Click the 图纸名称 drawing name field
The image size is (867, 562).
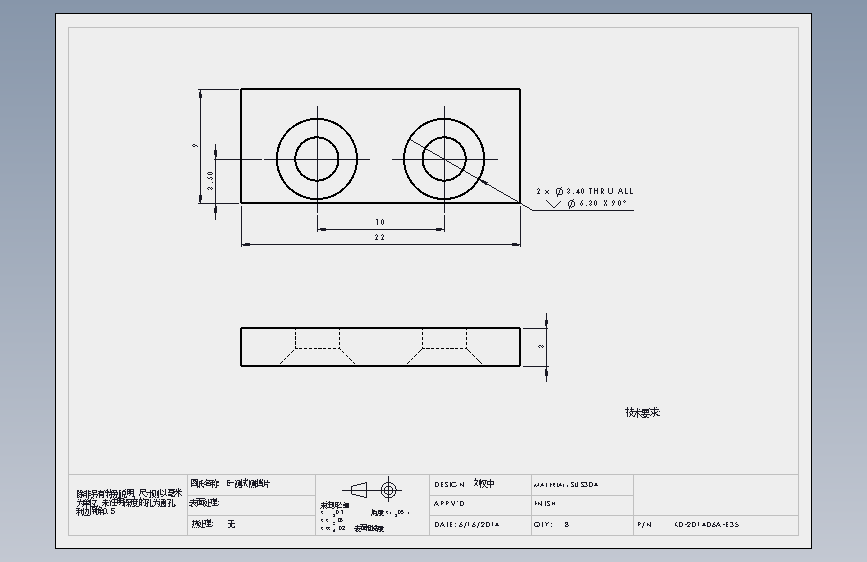pyautogui.click(x=252, y=485)
